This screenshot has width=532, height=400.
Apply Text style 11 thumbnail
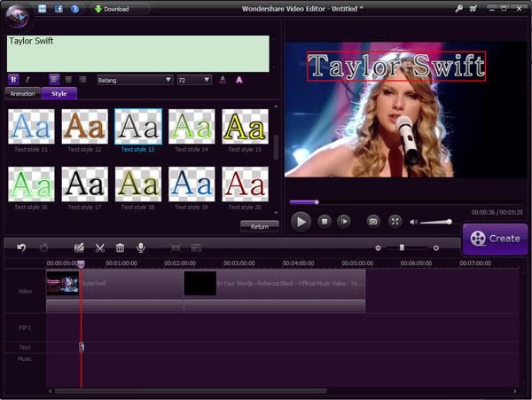click(x=31, y=127)
